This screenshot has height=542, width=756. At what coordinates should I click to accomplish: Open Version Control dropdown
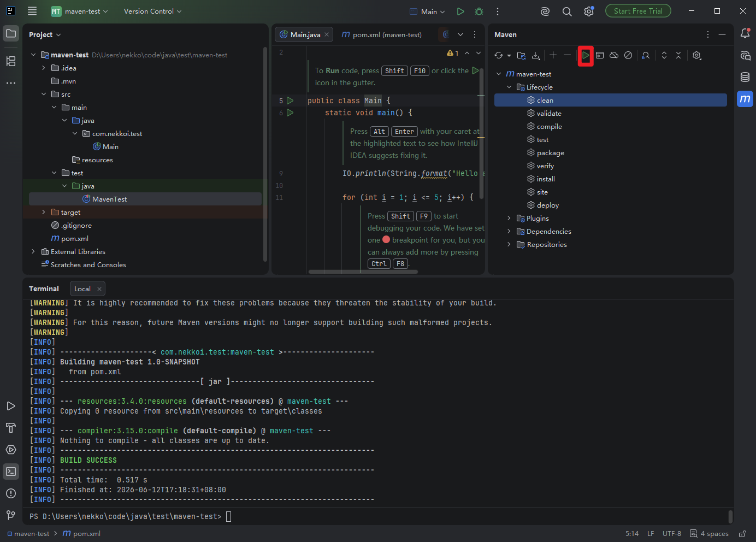coord(152,11)
